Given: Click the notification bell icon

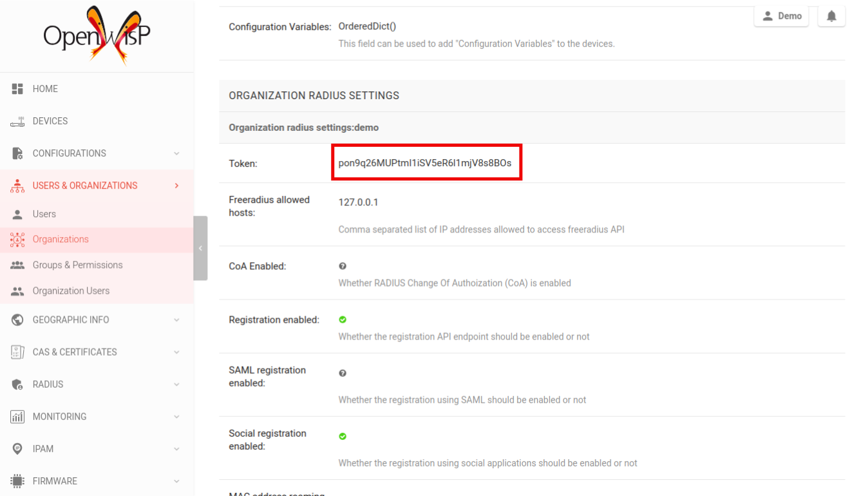Looking at the screenshot, I should tap(831, 15).
